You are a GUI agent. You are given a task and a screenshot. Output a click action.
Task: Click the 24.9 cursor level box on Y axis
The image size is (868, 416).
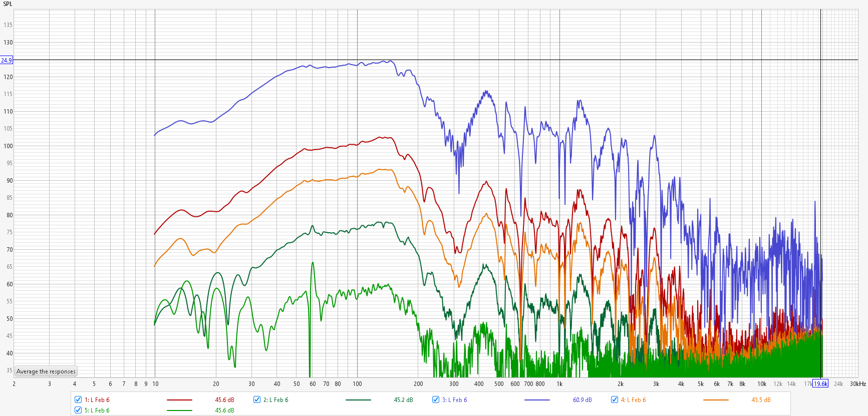[x=7, y=60]
